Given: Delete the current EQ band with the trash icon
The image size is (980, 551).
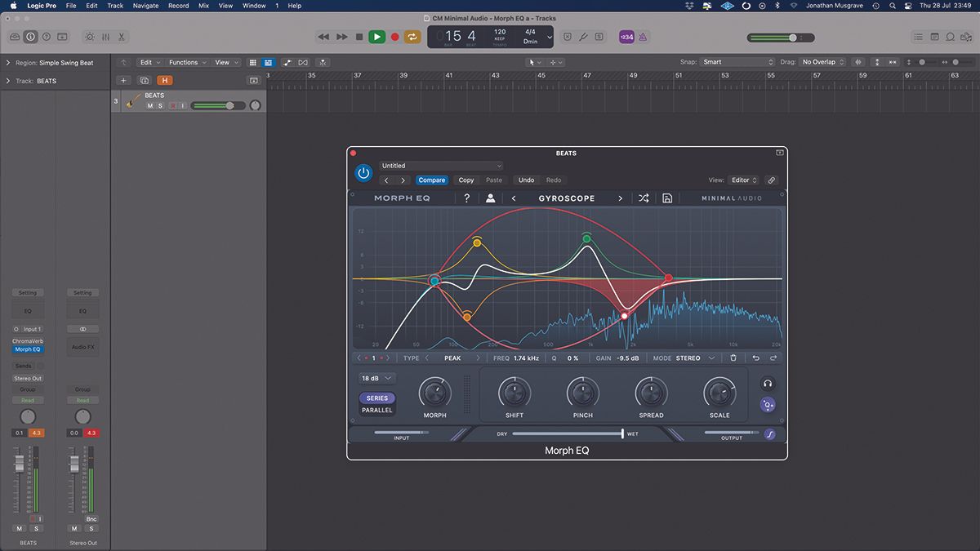Looking at the screenshot, I should tap(733, 358).
